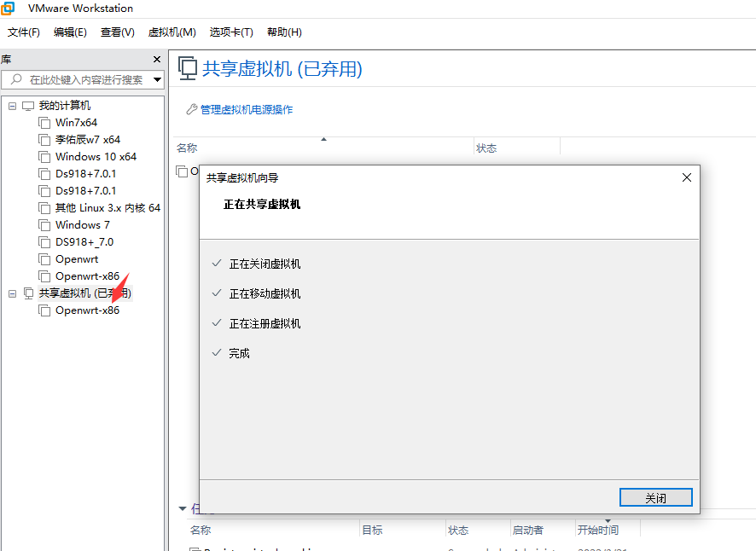Select Openwrt-x86 under 我的计算机
756x551 pixels.
[x=87, y=276]
